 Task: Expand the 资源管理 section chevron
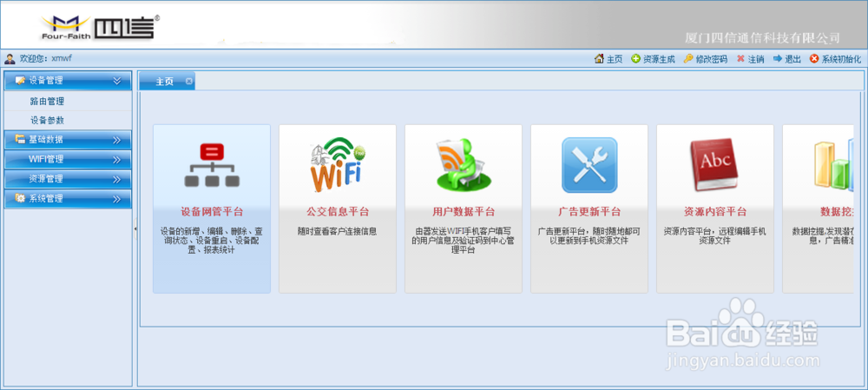(117, 180)
